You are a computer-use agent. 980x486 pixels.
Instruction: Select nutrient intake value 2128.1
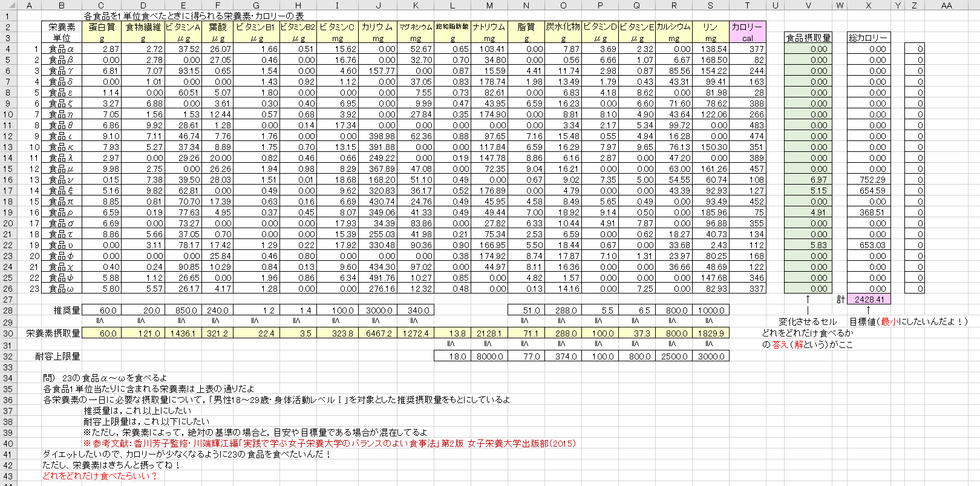pos(489,333)
